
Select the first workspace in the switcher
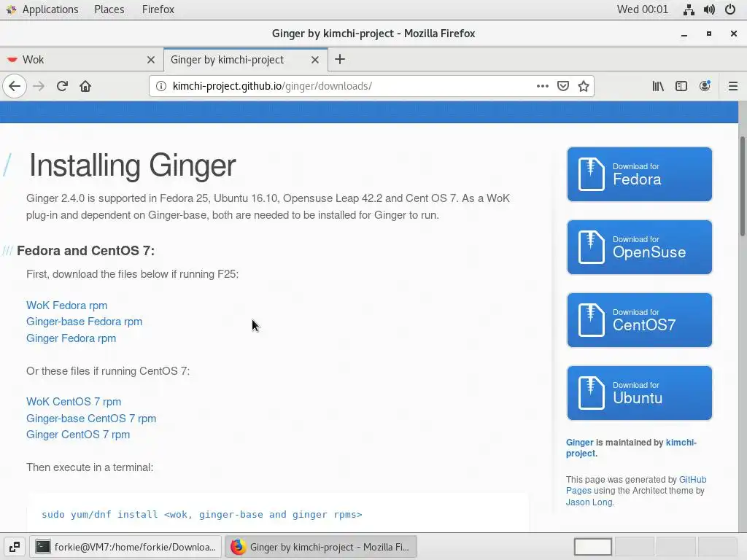click(x=593, y=547)
